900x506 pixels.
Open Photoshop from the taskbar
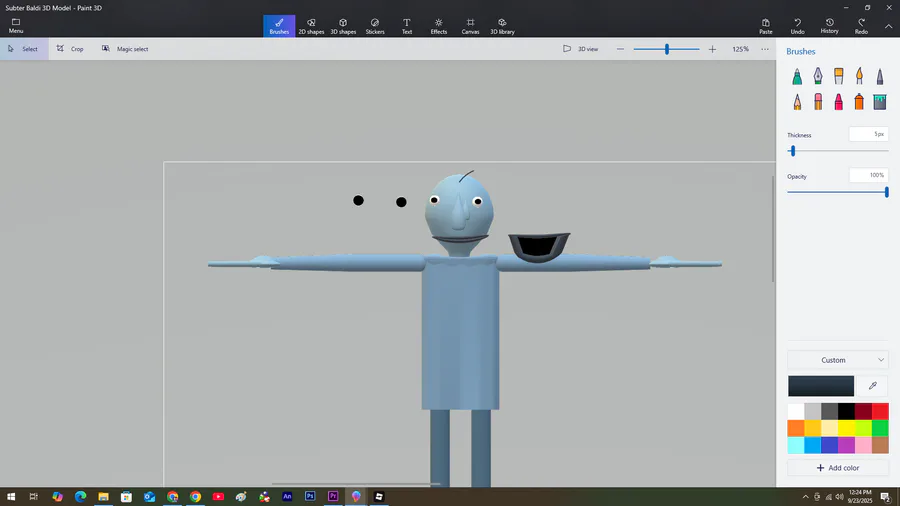pyautogui.click(x=310, y=497)
